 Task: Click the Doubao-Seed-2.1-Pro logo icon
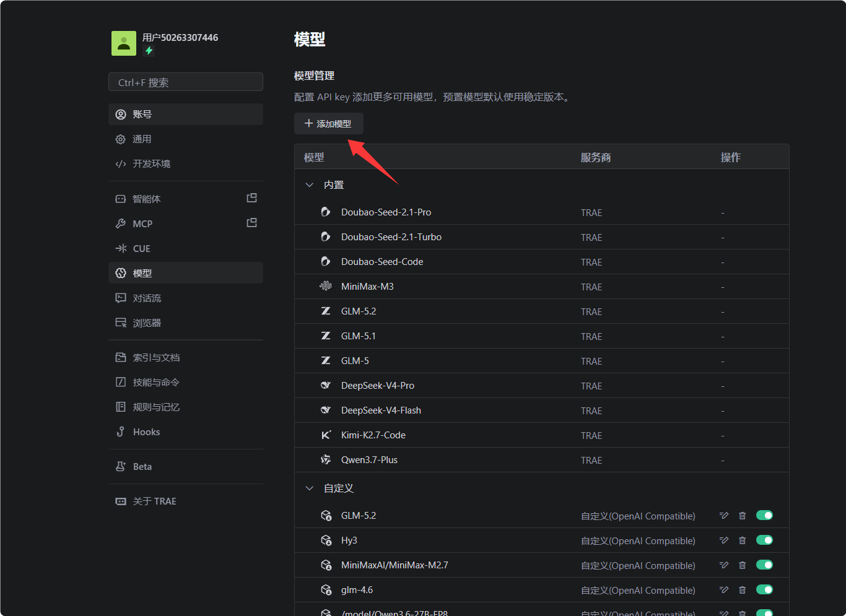coord(326,212)
